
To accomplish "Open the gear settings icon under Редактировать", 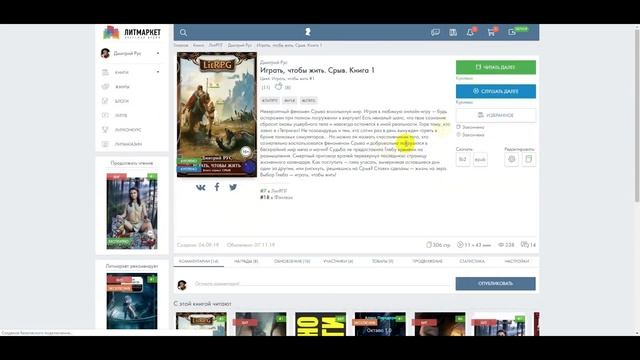I will tap(511, 159).
